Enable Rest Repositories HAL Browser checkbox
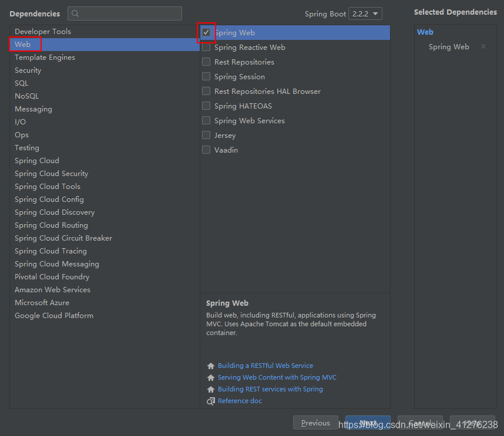The height and width of the screenshot is (436, 504). [x=206, y=91]
